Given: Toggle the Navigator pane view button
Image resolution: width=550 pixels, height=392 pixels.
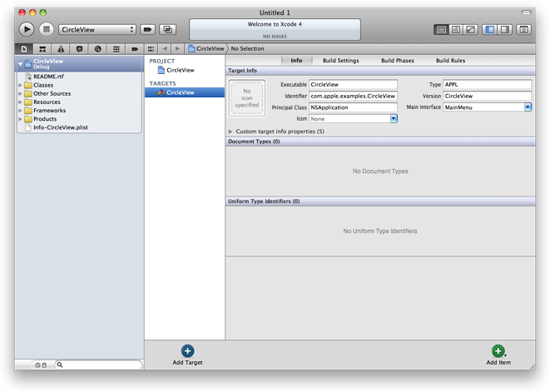Looking at the screenshot, I should [489, 29].
